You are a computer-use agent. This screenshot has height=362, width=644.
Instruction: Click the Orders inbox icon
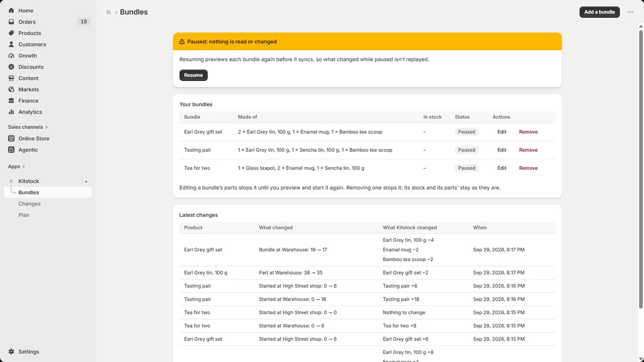11,22
